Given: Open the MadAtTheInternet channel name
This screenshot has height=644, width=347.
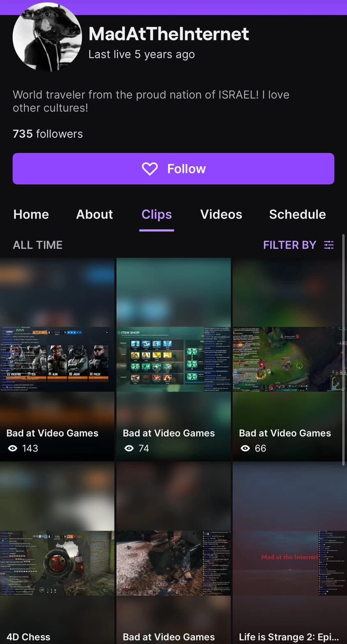Looking at the screenshot, I should point(169,34).
